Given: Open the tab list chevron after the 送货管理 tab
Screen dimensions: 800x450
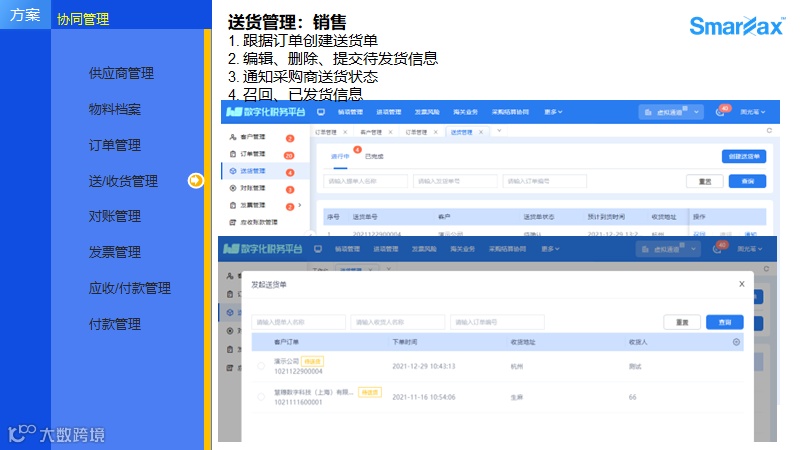Looking at the screenshot, I should click(x=499, y=131).
